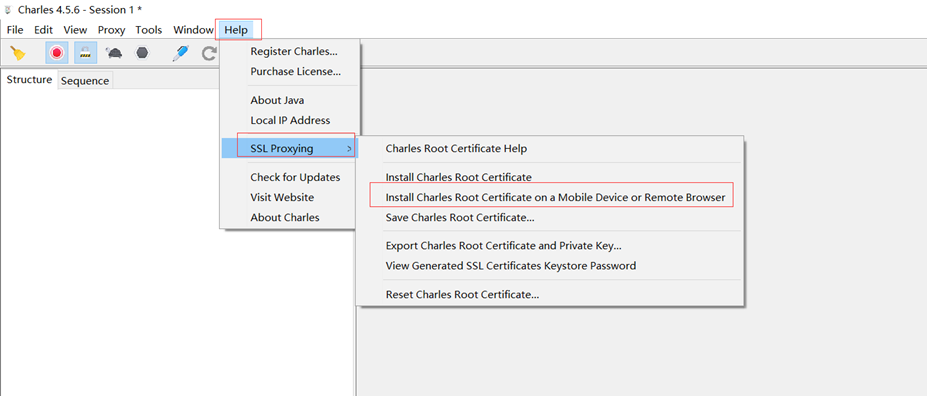Click the Charles app icon in title bar
The width and height of the screenshot is (927, 396).
[x=8, y=10]
